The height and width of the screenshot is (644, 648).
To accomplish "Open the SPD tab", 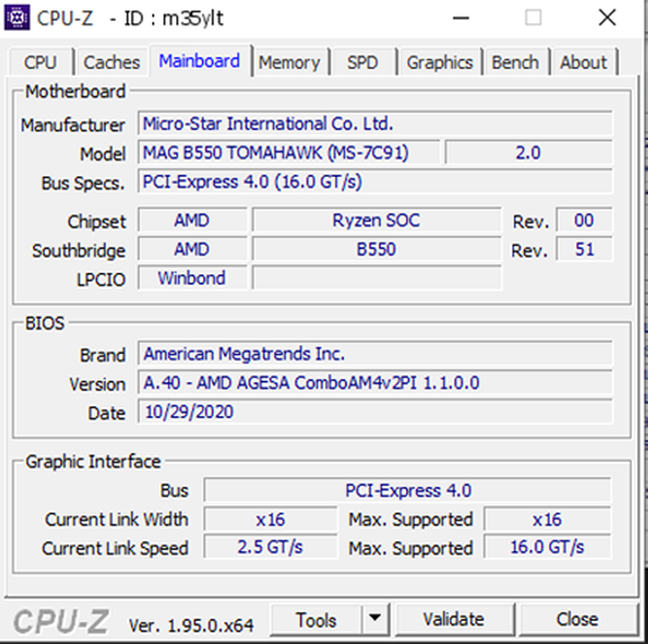I will coord(362,63).
